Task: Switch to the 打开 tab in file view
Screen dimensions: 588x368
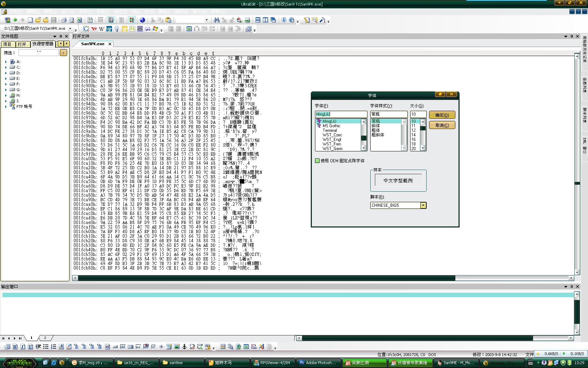Action: tap(22, 44)
